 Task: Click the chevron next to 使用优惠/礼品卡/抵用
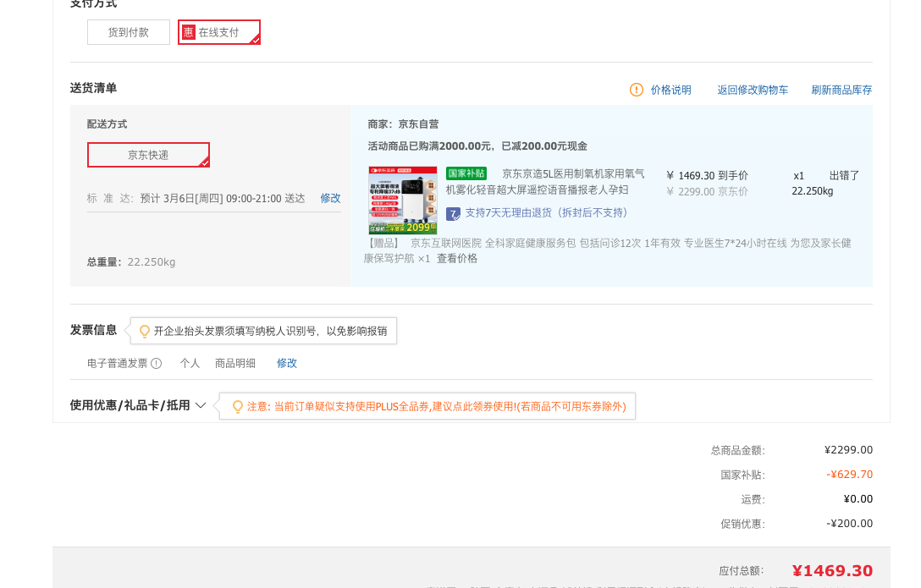pos(201,405)
